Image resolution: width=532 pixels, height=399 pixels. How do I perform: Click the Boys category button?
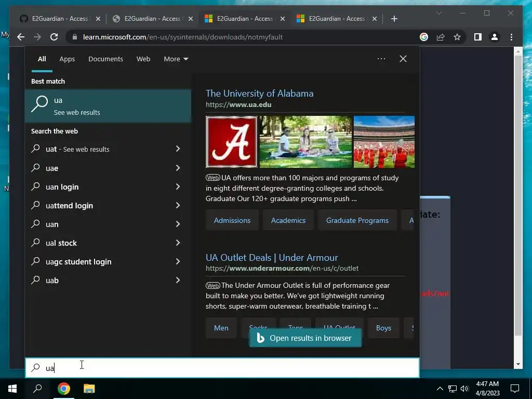tap(383, 328)
